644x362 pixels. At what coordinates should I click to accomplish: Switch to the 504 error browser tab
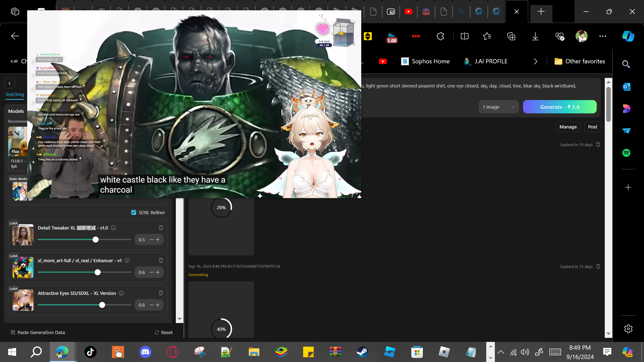426,12
